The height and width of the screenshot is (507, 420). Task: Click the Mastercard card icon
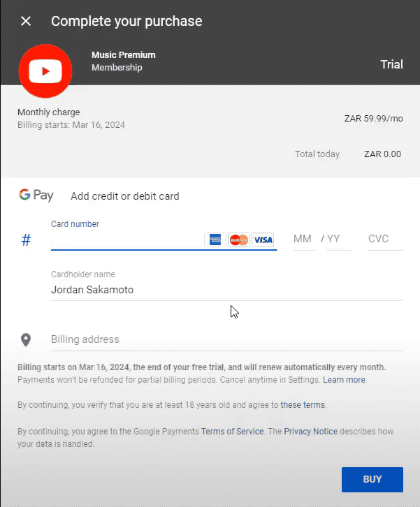pos(239,240)
